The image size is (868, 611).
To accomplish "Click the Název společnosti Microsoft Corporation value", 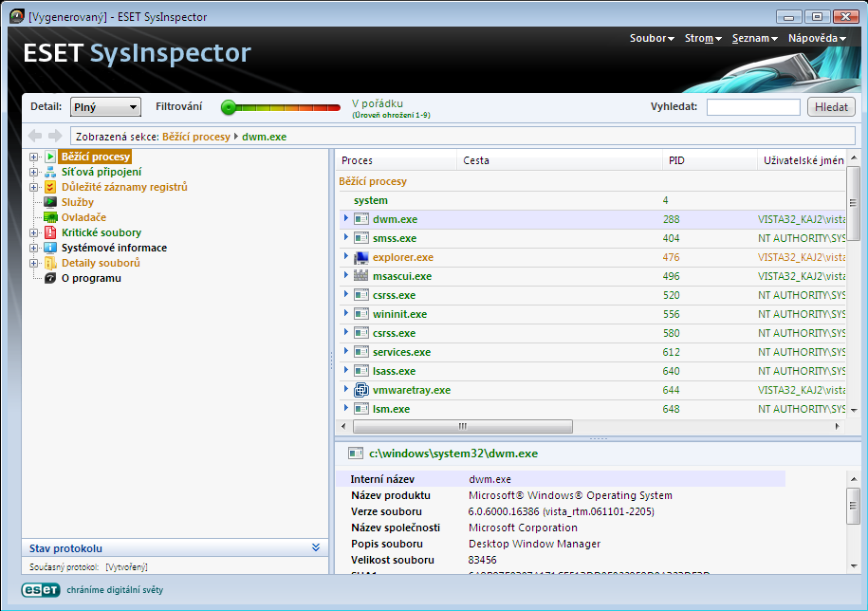I will (x=523, y=528).
